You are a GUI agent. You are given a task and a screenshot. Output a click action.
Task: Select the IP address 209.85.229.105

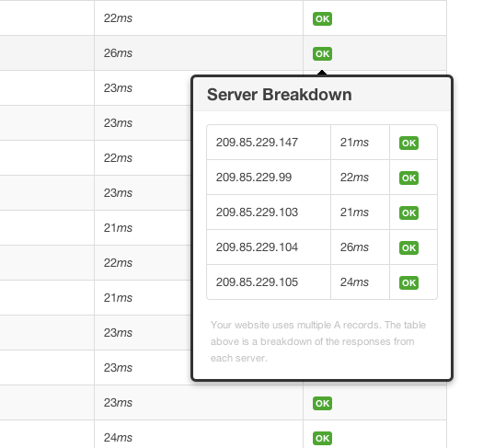click(x=257, y=282)
